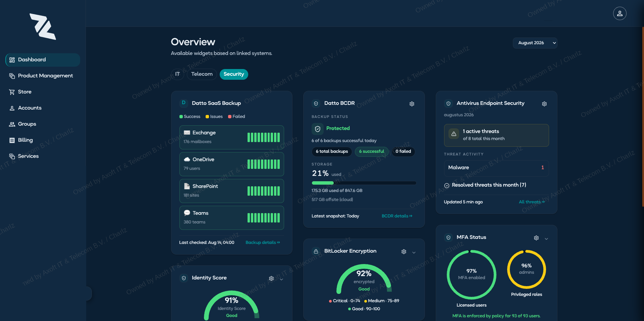Click the Protected status shield icon

317,129
